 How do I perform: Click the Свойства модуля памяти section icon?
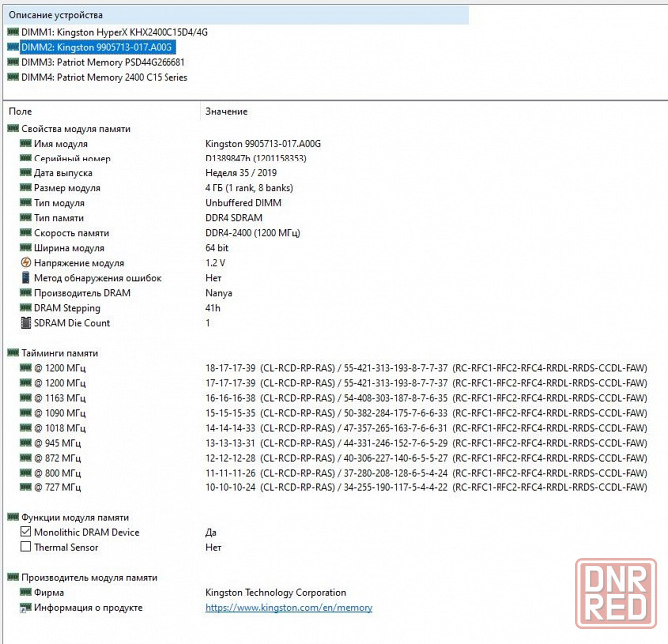coord(13,128)
